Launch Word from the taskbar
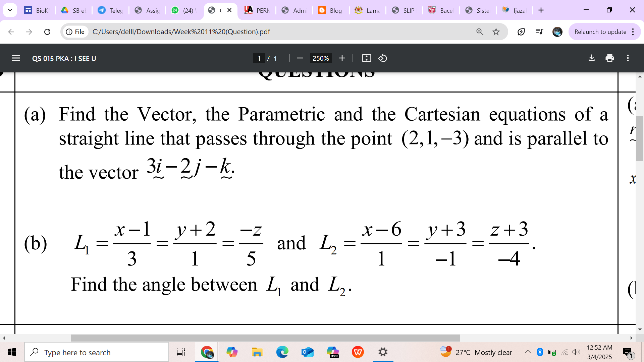 click(x=358, y=352)
